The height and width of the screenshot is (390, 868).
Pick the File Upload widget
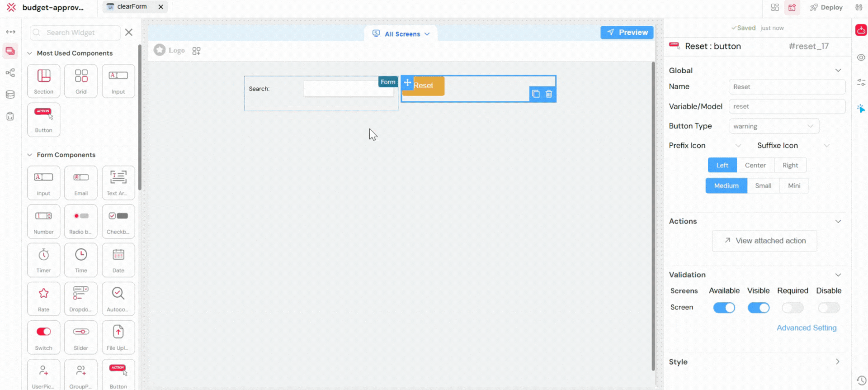click(x=118, y=337)
